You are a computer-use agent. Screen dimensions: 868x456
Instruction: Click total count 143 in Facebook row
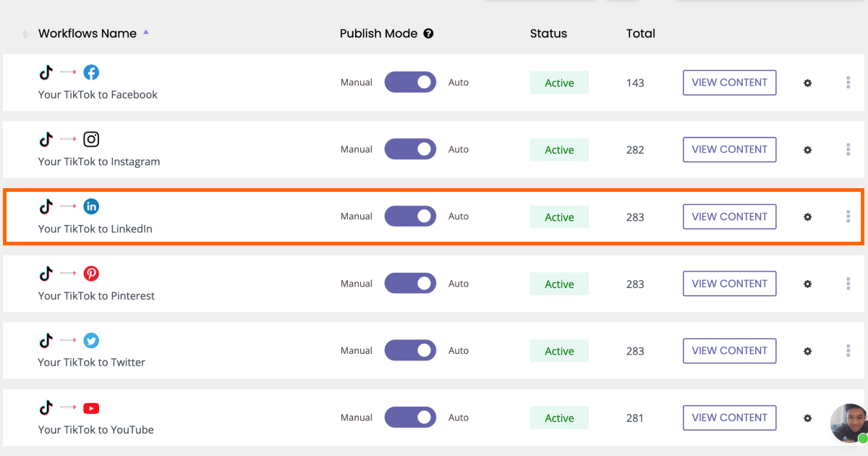(635, 83)
